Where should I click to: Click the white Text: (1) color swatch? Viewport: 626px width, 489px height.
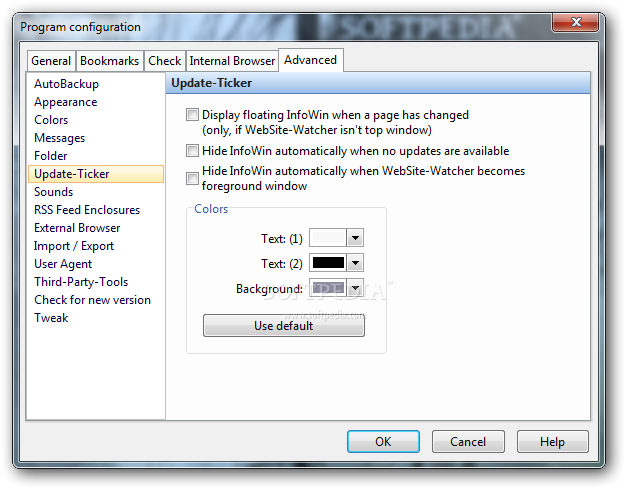pyautogui.click(x=328, y=239)
